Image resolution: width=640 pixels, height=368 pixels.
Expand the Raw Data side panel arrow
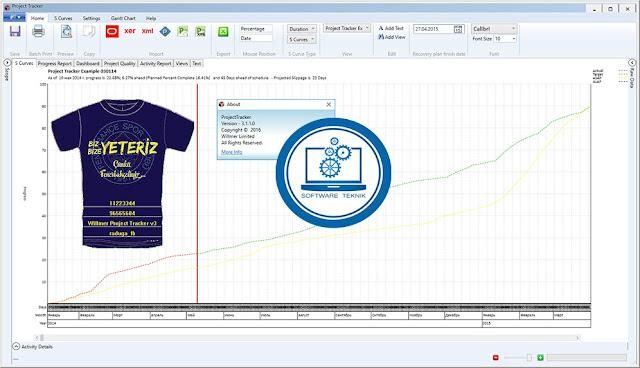632,63
